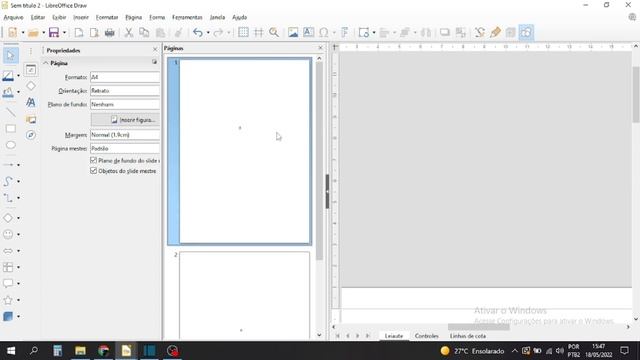Screen dimensions: 640x360
Task: Click the Inserir figura button
Action: pos(125,120)
